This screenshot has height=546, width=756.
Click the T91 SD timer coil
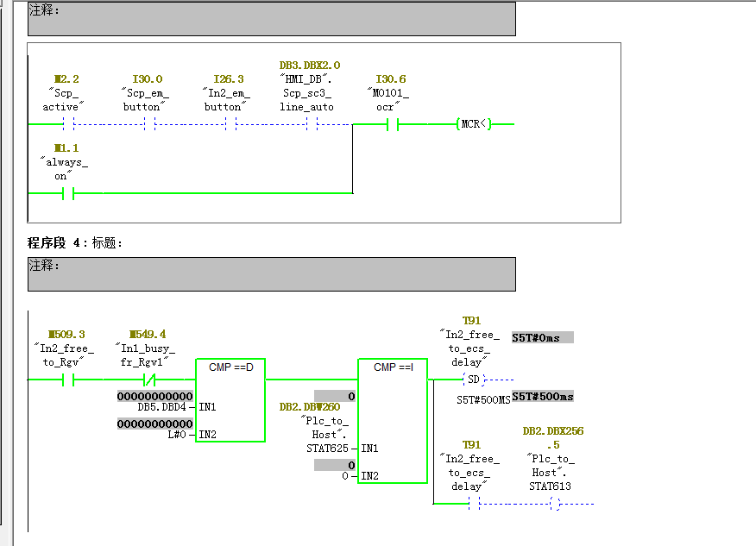474,380
